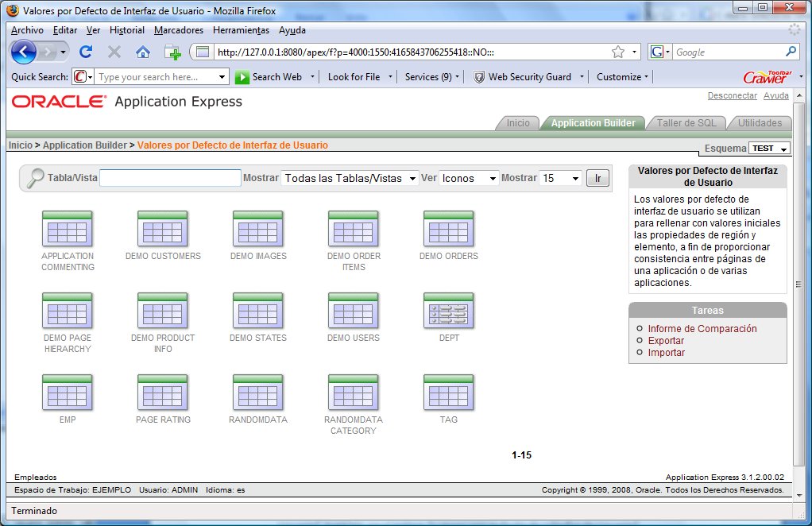
Task: Click the Stop loading X icon
Action: 114,52
